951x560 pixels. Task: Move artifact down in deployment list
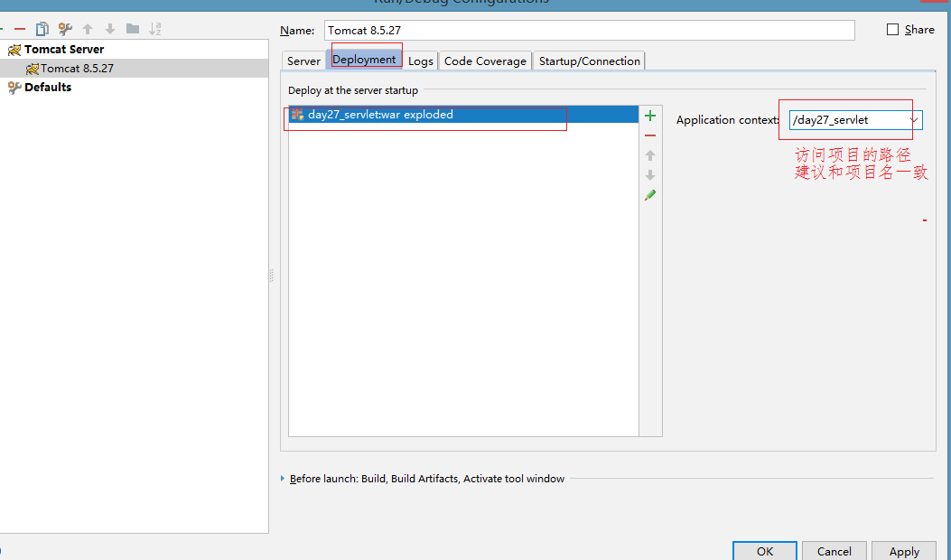click(649, 175)
